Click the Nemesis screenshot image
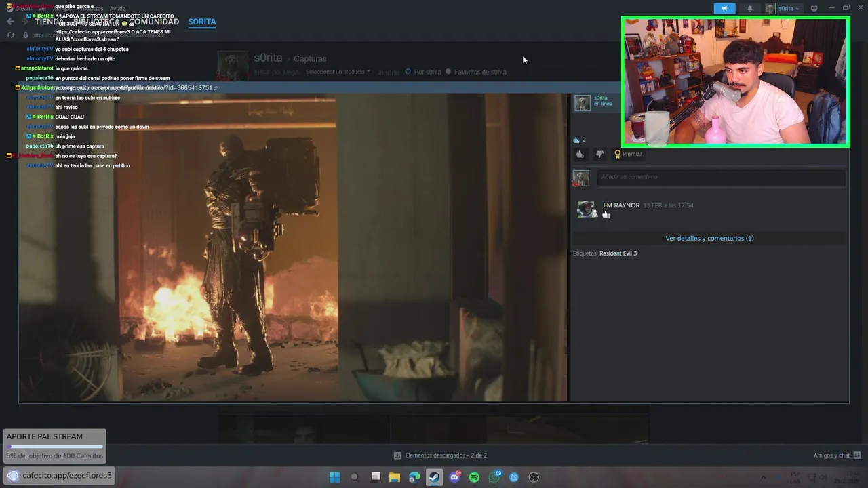Viewport: 868px width, 488px height. click(292, 247)
